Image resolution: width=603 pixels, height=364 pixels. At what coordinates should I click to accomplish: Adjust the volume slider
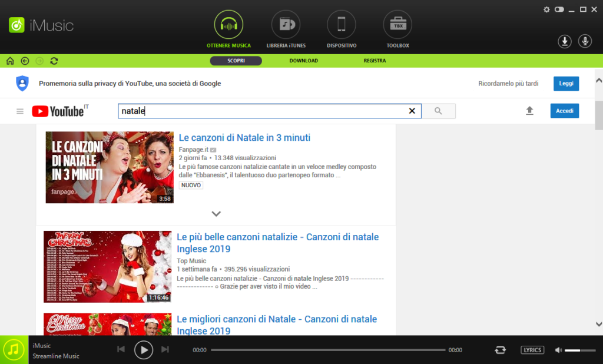coord(580,350)
